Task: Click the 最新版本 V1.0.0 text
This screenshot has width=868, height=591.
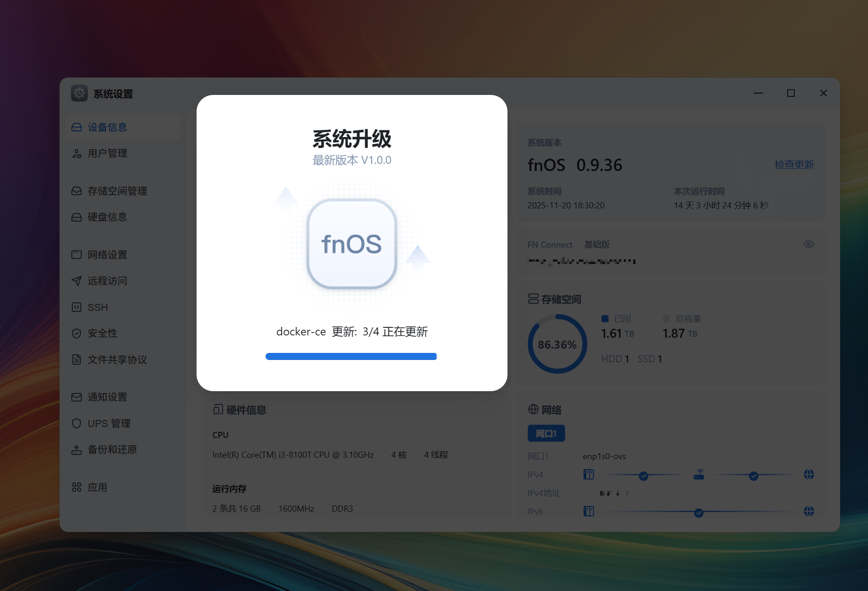Action: tap(352, 161)
